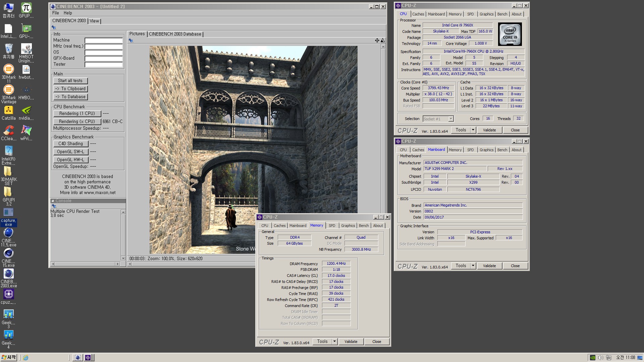This screenshot has width=644, height=362.
Task: Open the Help menu in CINEBENCH
Action: click(68, 13)
